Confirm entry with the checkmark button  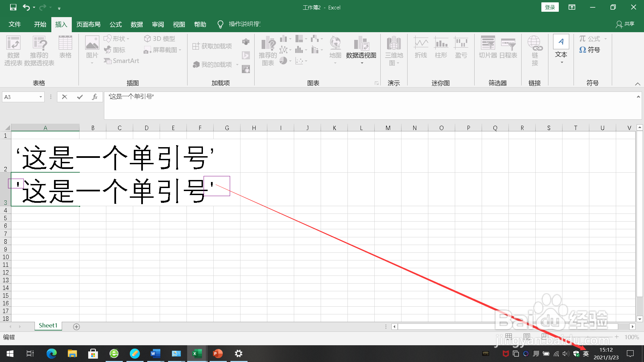[x=80, y=97]
